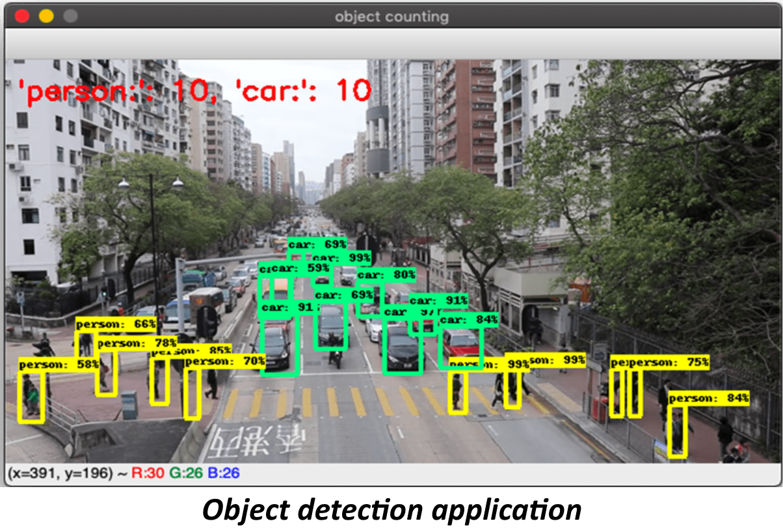Click the 'car: 84%' detection label
Viewport: 783px width, 532px height.
[469, 320]
